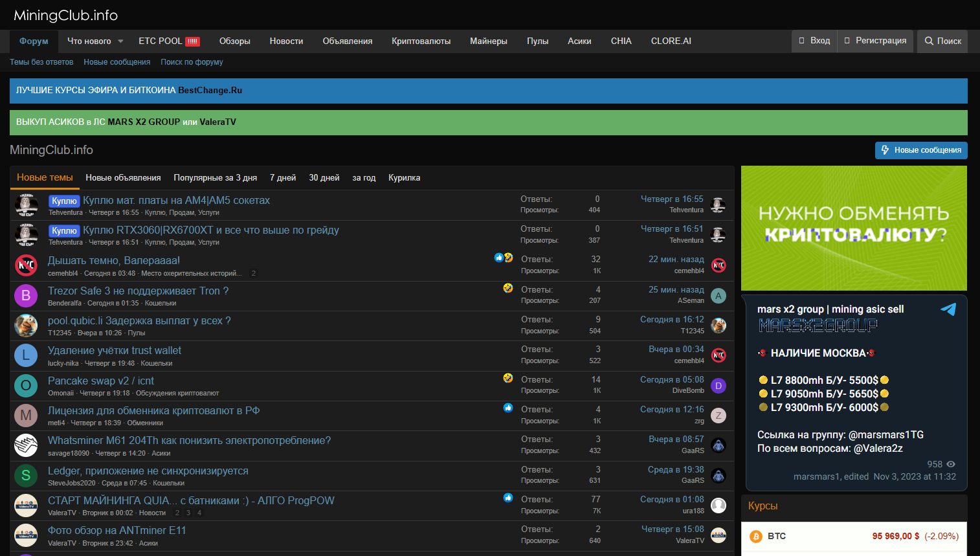The image size is (980, 556).
Task: Open cemehbl4 KYC avatar on 'Дышать темно' thread
Action: pos(26,265)
